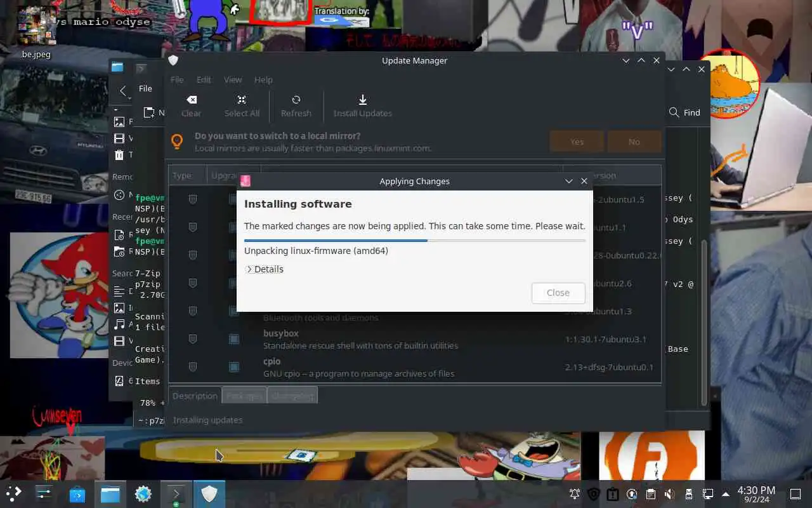Click the Close button in Applying Changes dialog
812x508 pixels.
pos(558,293)
